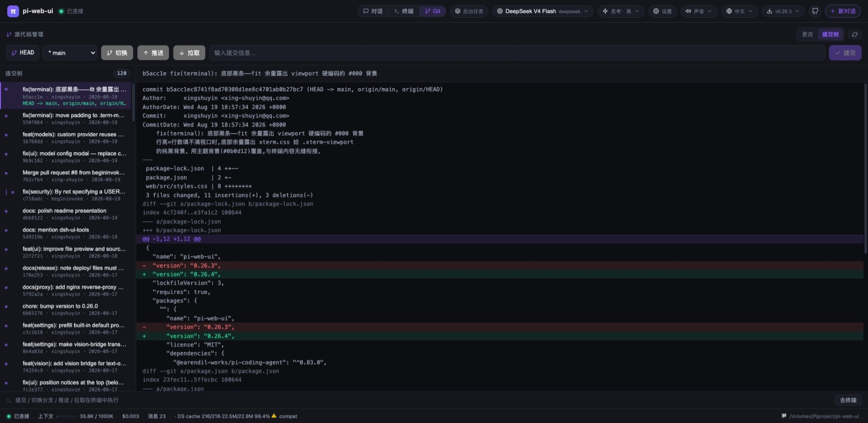Click the 推送 push button
868x423 pixels.
coord(153,53)
